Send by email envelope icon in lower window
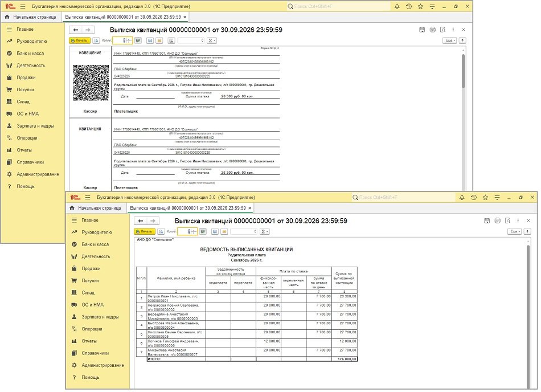This screenshot has height=392, width=541. coord(224,231)
